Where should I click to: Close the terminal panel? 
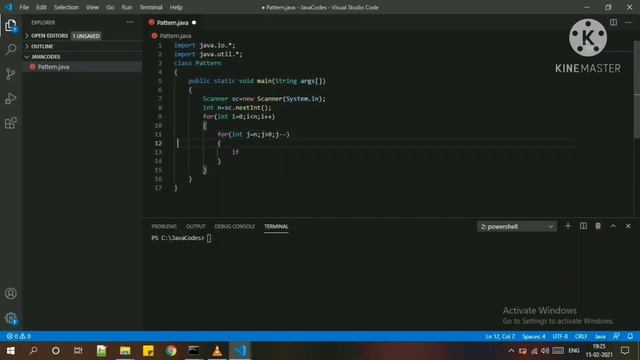coord(628,226)
